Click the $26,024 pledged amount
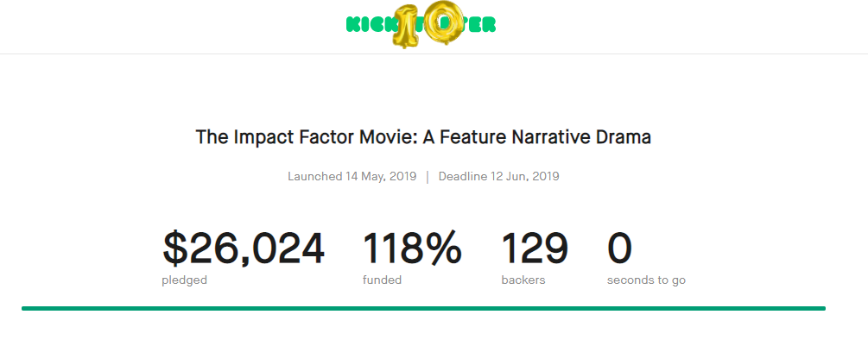The height and width of the screenshot is (346, 868). 243,248
